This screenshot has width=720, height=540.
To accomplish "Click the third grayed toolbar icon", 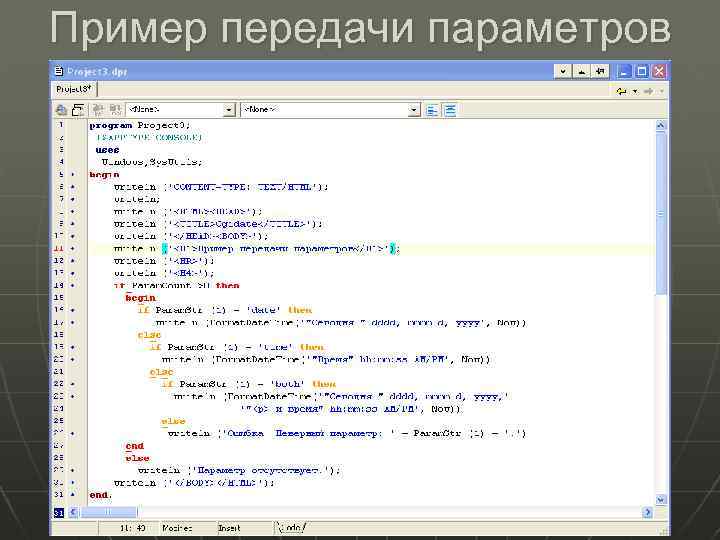I will [x=98, y=110].
